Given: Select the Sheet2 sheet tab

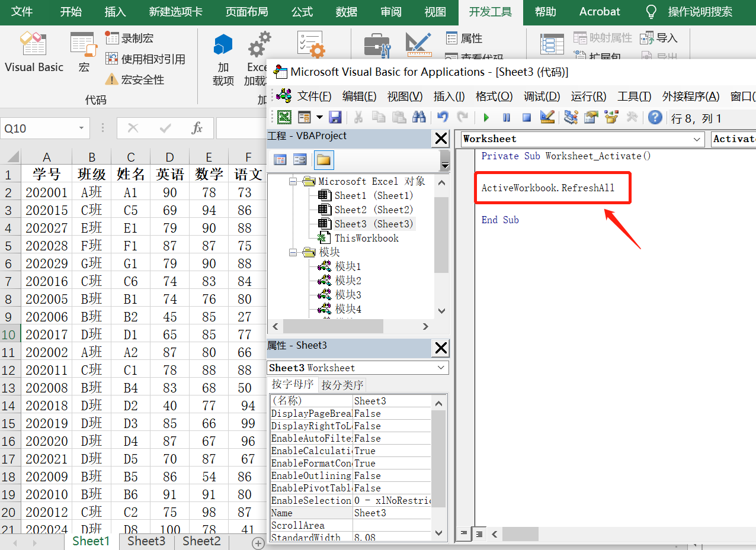Looking at the screenshot, I should (201, 541).
